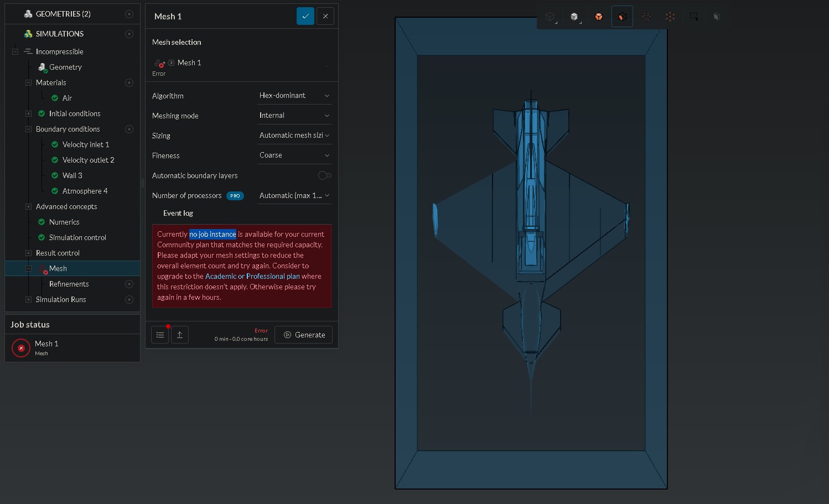Add a new simulation via plus icon
The height and width of the screenshot is (504, 829).
[129, 34]
